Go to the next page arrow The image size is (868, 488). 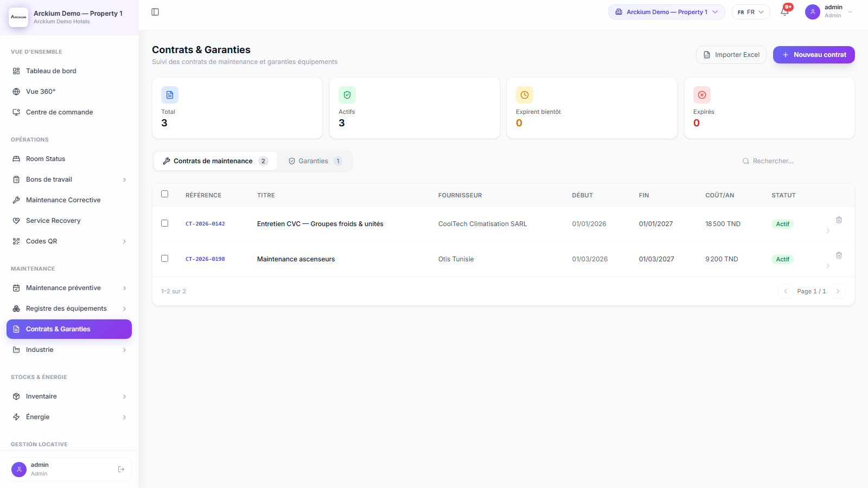click(838, 291)
